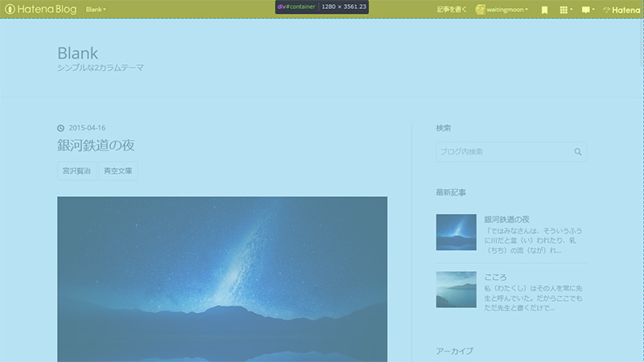Open the こころ sidebar thumbnail
This screenshot has height=362, width=644.
[x=456, y=290]
